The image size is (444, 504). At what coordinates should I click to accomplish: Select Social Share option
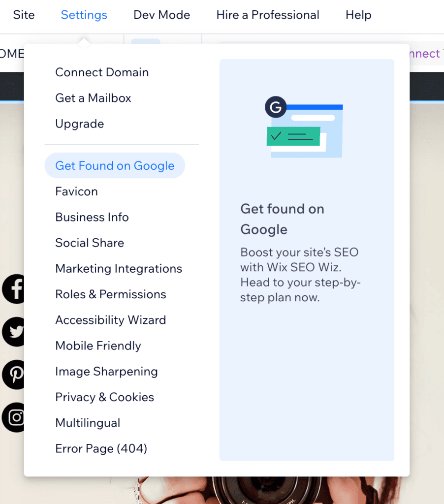coord(90,243)
